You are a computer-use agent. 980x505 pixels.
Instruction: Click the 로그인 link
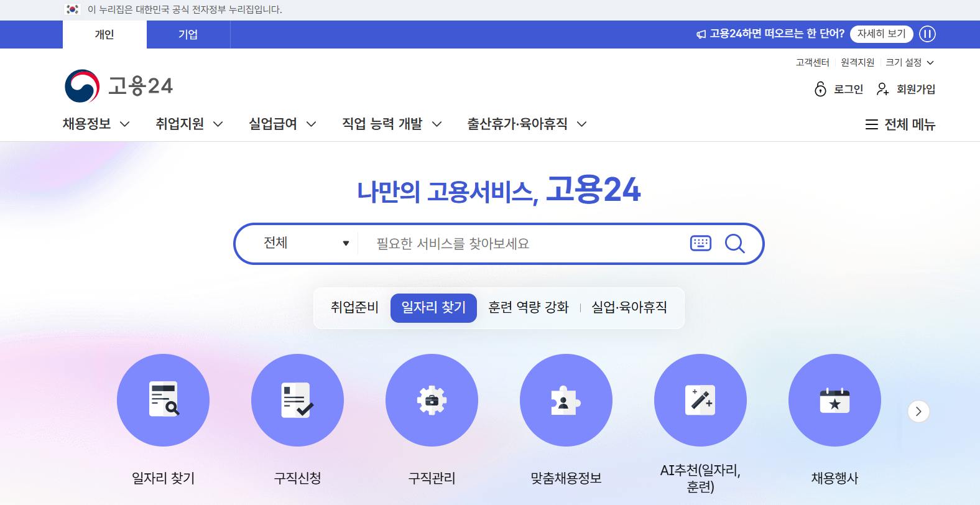[848, 89]
